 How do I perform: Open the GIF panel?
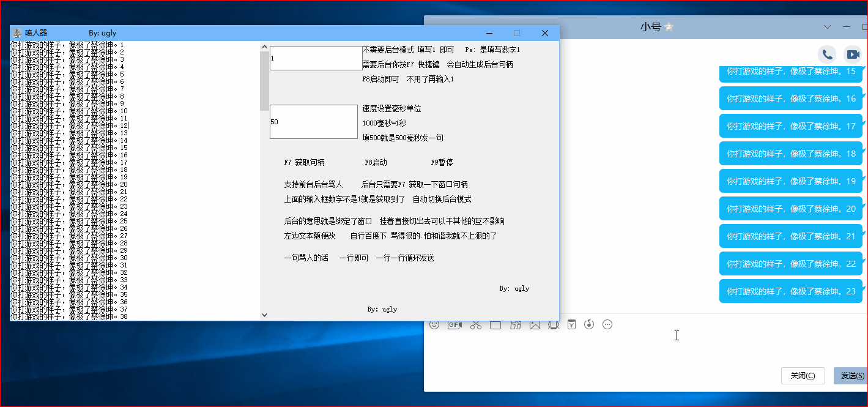tap(454, 324)
